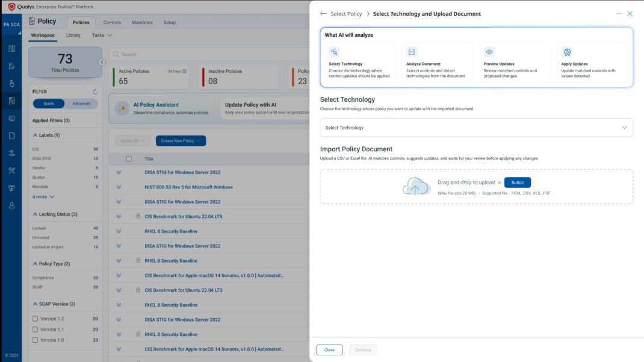Click the 30 Days info icon
The width and height of the screenshot is (644, 362).
click(x=184, y=71)
